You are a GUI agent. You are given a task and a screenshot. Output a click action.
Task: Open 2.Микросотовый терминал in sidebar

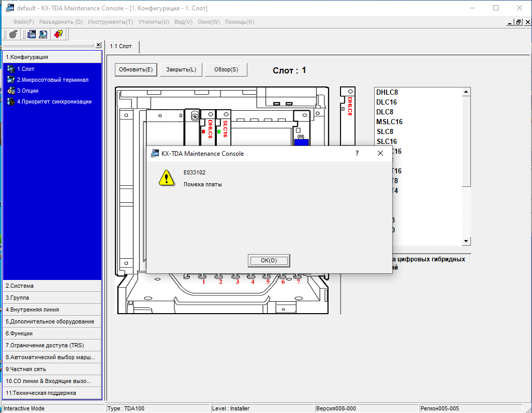pyautogui.click(x=53, y=80)
